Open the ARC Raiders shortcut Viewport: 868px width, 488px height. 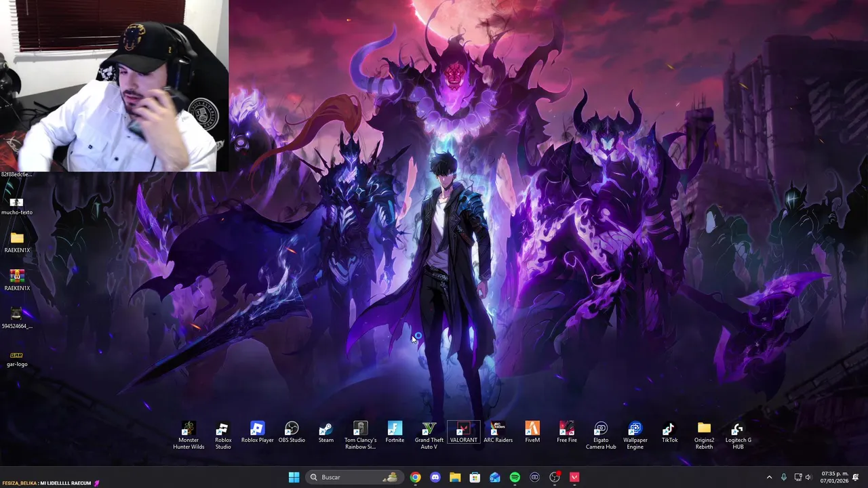point(498,433)
